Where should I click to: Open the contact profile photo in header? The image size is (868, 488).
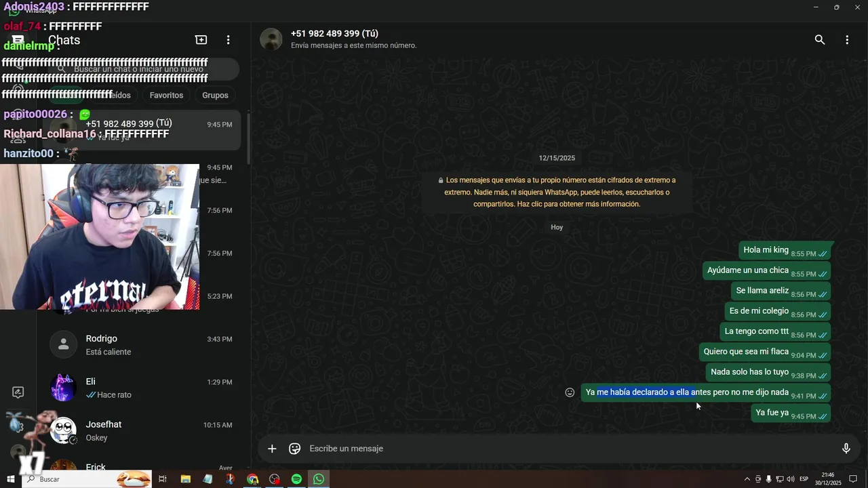tap(271, 39)
